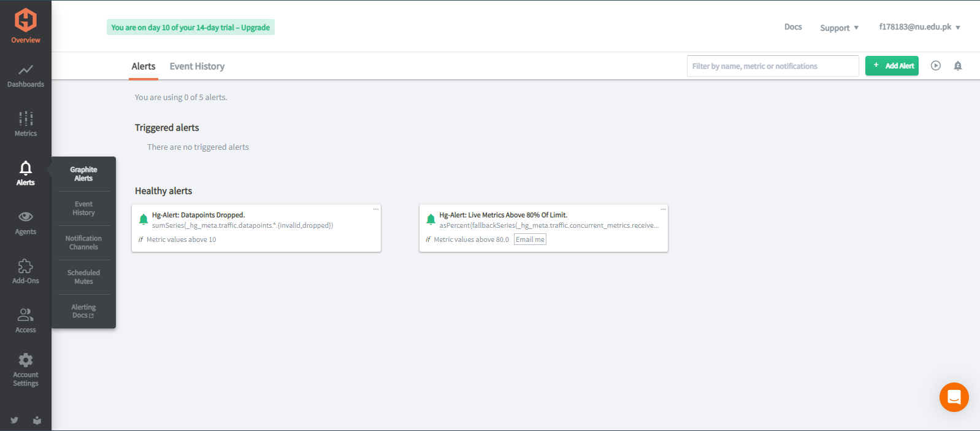Open account menu f178183@nu.edu.pk

click(x=920, y=27)
